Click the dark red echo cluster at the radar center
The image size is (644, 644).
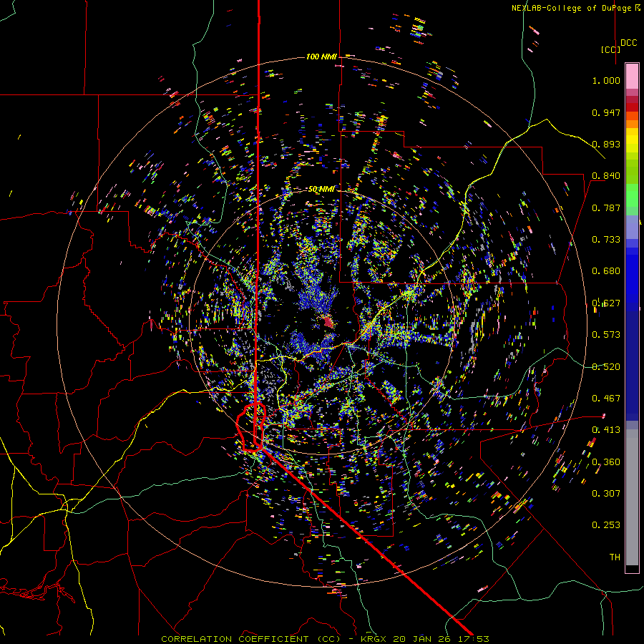pyautogui.click(x=328, y=321)
